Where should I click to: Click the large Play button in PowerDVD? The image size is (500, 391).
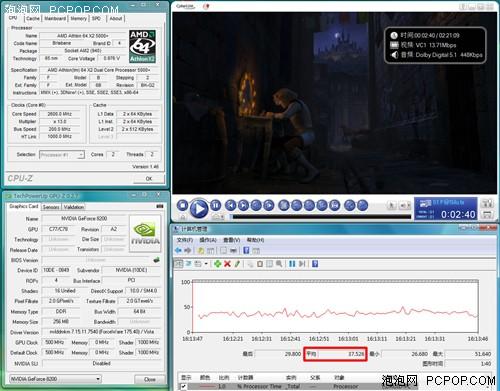(199, 209)
